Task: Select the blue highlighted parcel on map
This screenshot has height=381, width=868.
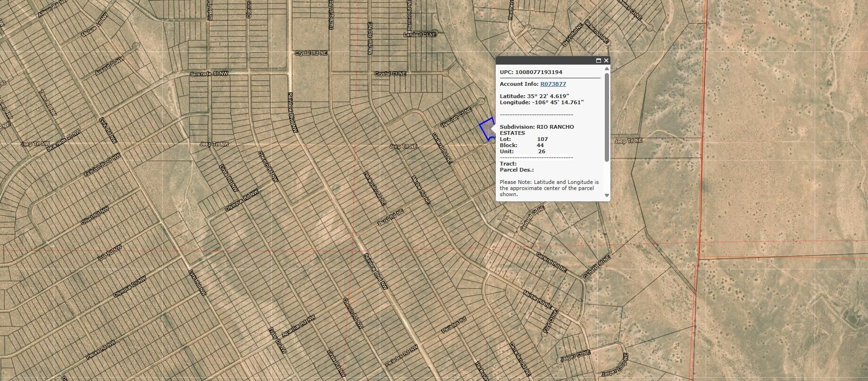Action: coord(486,129)
